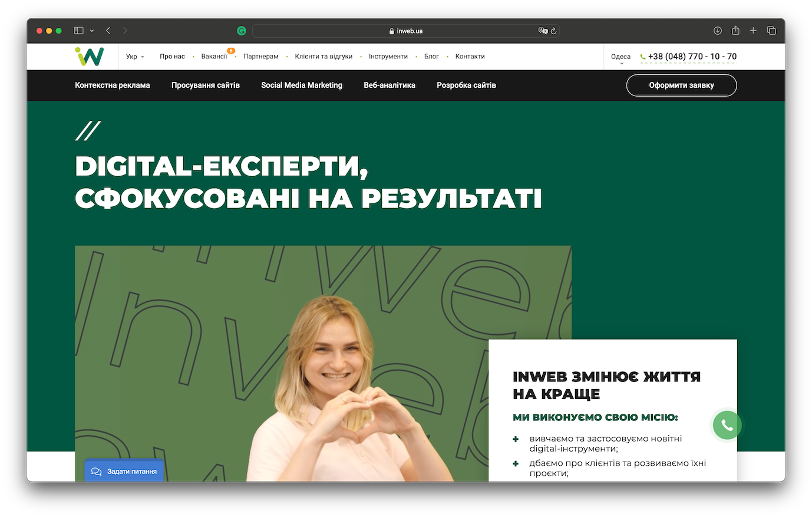Toggle Safari sidebar icon
This screenshot has width=812, height=517.
pyautogui.click(x=78, y=31)
